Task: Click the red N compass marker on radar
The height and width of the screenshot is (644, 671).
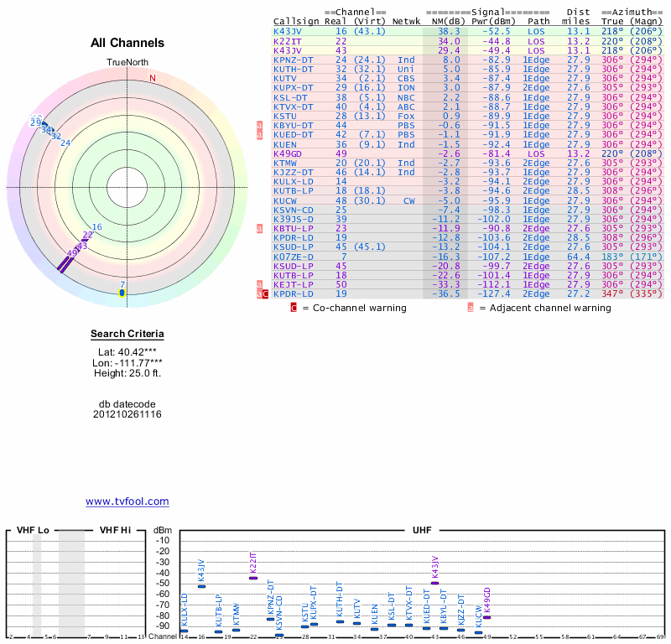Action: [x=152, y=79]
